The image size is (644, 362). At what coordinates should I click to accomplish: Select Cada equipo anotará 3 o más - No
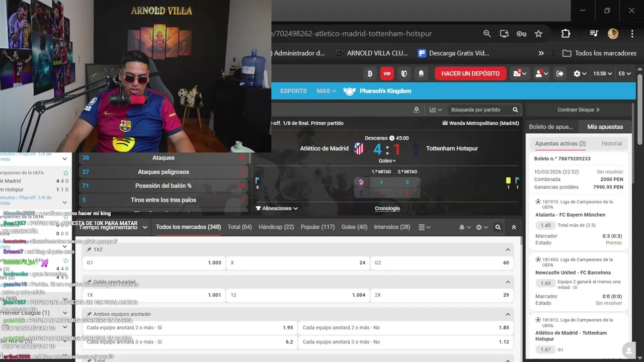tap(406, 342)
